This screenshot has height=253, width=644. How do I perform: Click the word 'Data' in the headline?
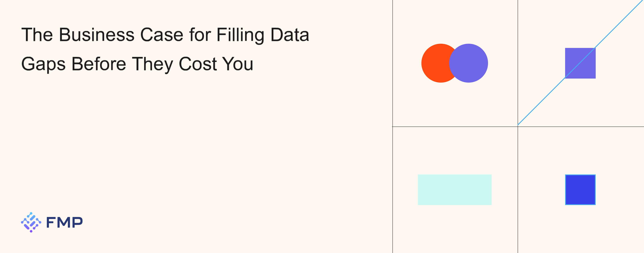point(290,34)
